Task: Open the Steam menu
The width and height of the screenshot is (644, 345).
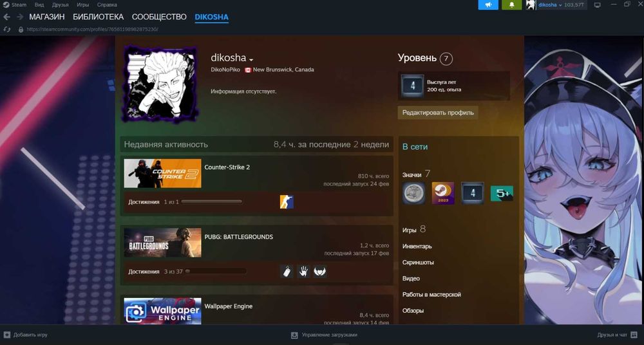Action: (19, 5)
